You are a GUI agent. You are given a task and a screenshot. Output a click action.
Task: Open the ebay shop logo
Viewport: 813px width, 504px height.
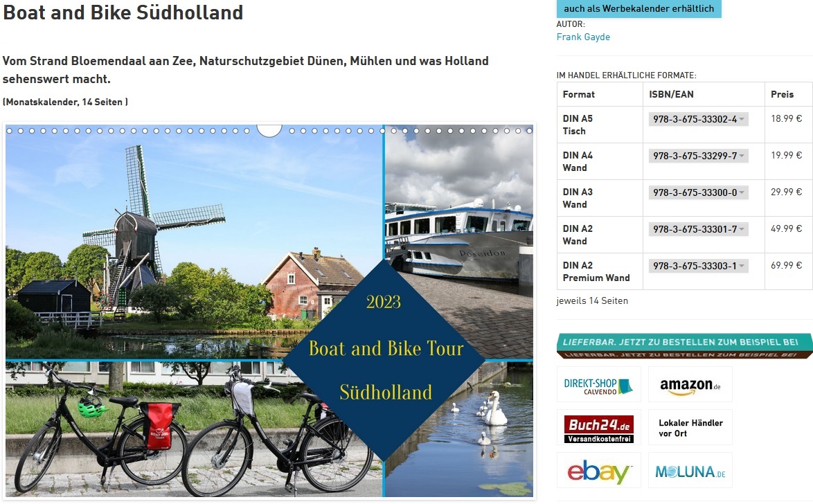click(599, 470)
